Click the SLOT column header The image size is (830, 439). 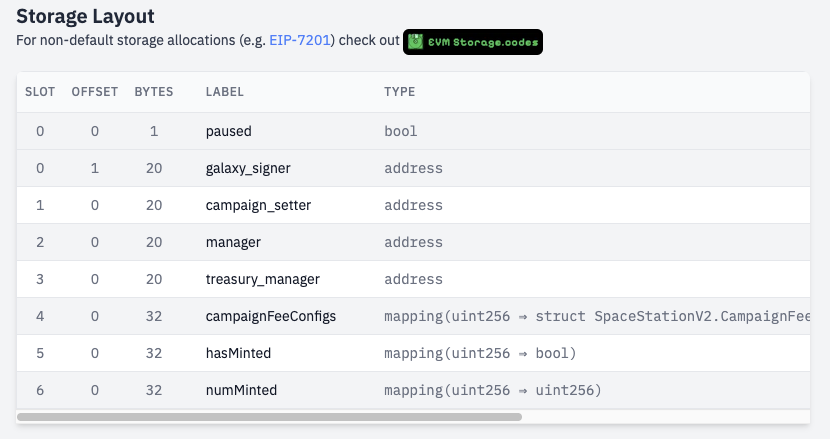click(x=40, y=92)
